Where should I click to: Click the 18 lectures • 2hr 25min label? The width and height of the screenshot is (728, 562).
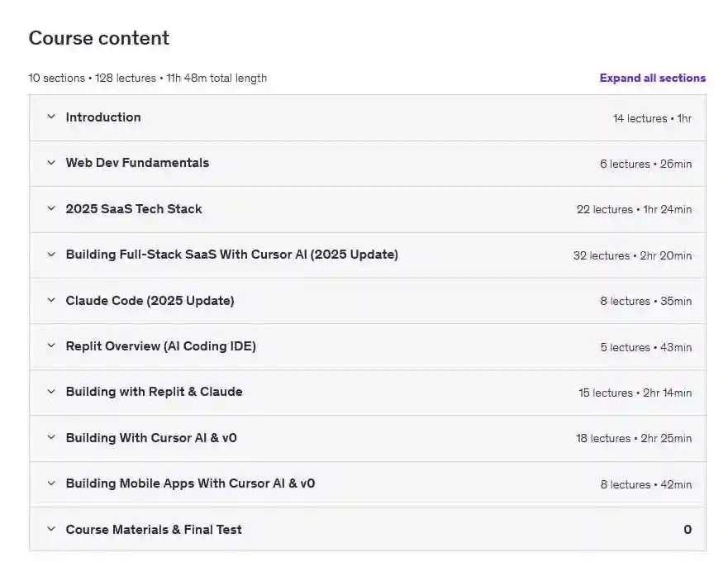coord(634,439)
